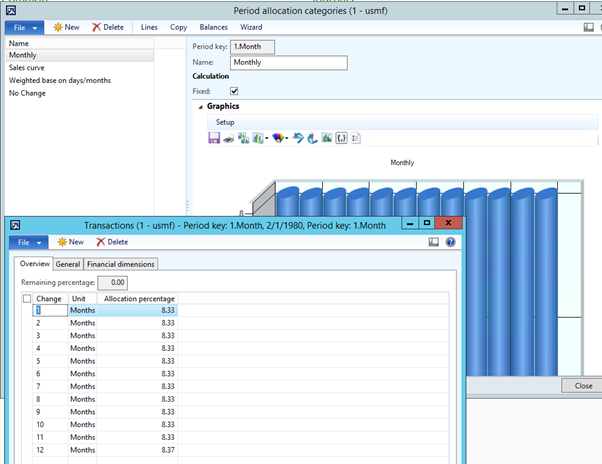Image resolution: width=602 pixels, height=464 pixels.
Task: Click the rotate chart icon
Action: point(298,138)
